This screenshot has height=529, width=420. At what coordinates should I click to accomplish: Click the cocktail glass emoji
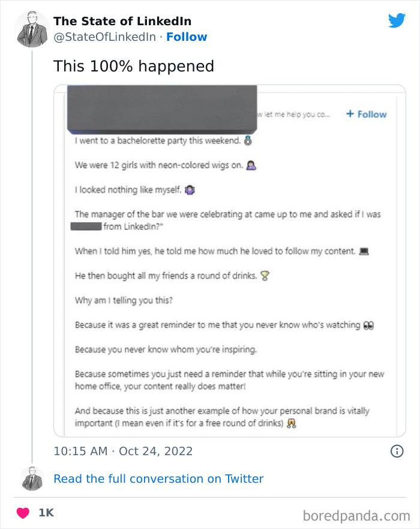click(265, 276)
